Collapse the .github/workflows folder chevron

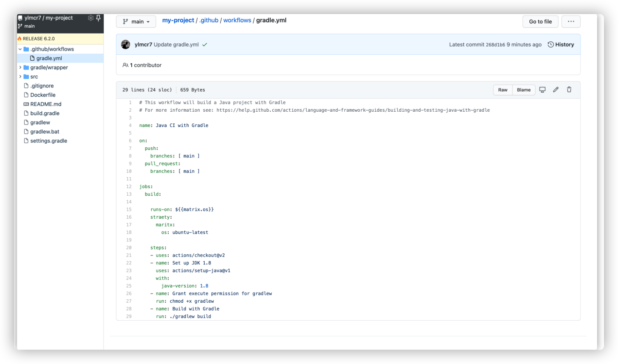[20, 49]
